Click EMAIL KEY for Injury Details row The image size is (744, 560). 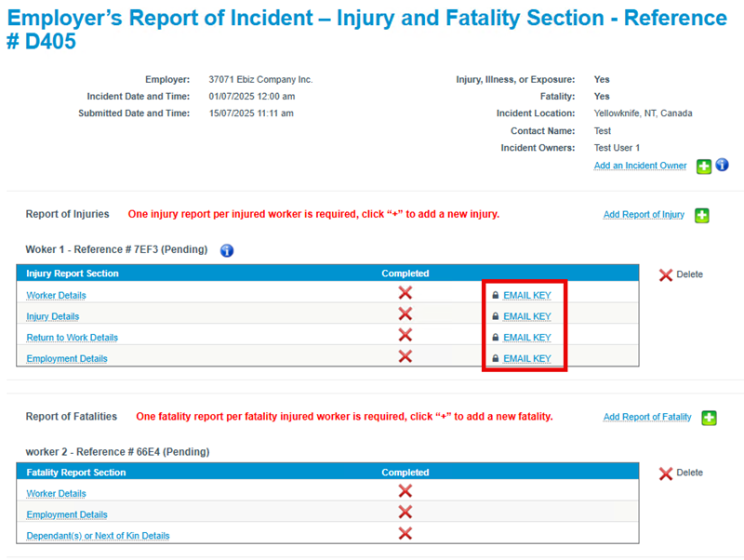click(527, 316)
